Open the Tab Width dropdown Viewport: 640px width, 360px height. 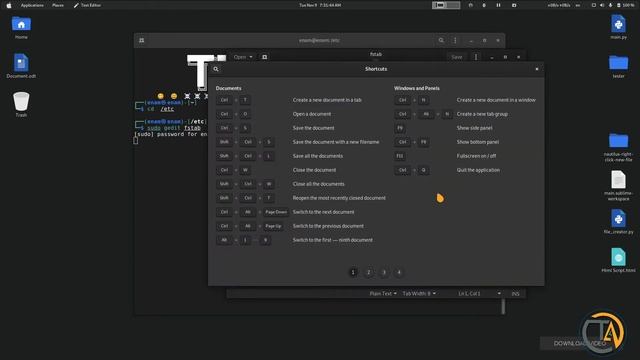(x=419, y=293)
